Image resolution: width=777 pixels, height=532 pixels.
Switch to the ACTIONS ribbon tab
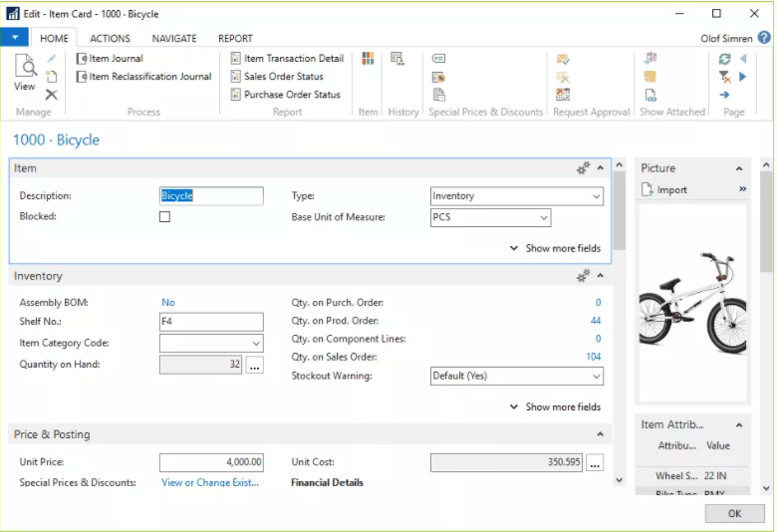(x=110, y=38)
